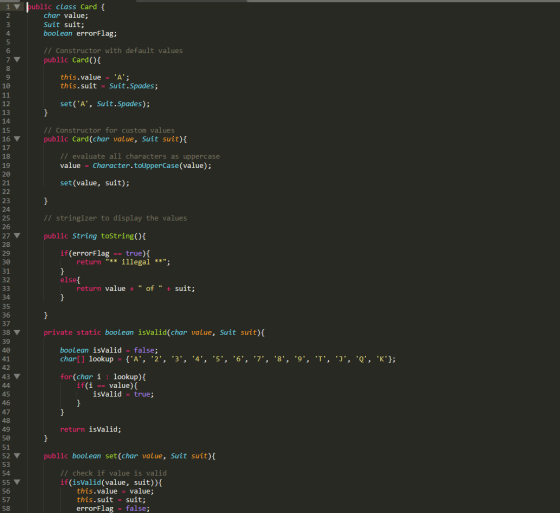Click 'errorFlag = false;' assignment

pos(113,509)
